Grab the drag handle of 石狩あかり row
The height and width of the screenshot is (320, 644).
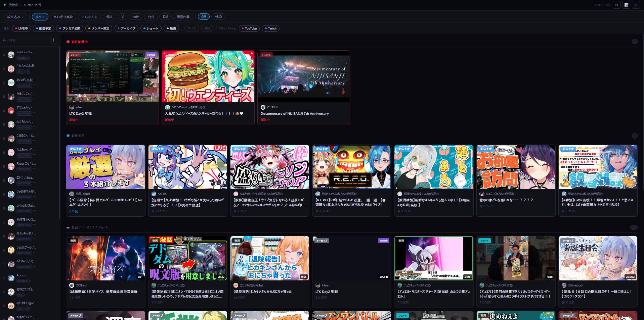(x=4, y=111)
